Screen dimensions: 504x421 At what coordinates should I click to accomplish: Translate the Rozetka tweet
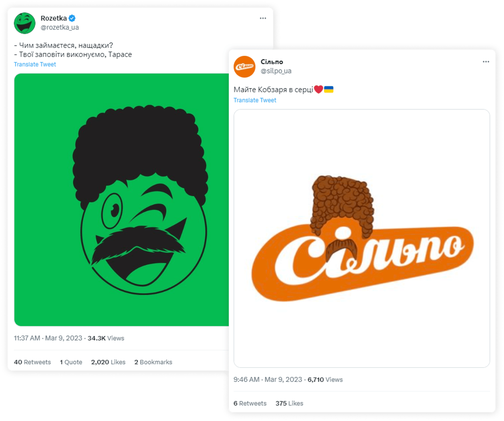(35, 65)
